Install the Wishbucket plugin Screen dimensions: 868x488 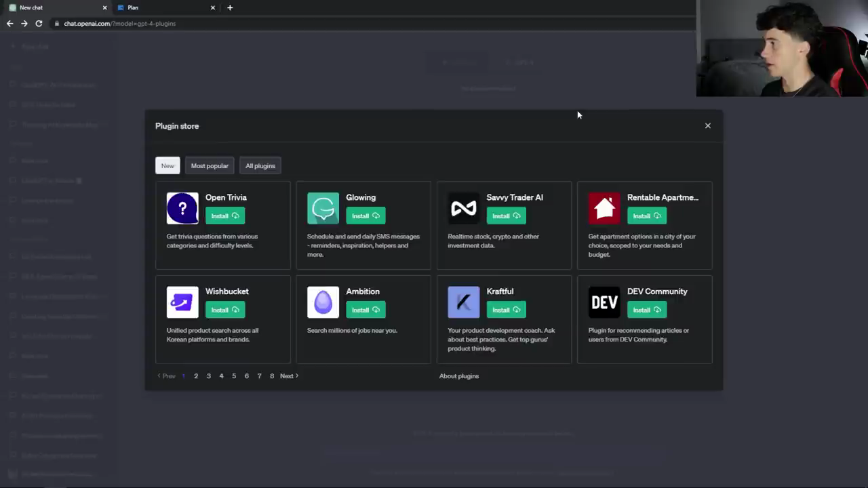(225, 310)
